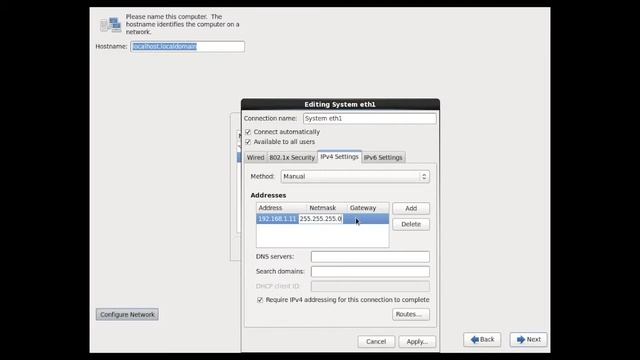640x360 pixels.
Task: Switch to the IPv6 Settings tab
Action: (383, 158)
